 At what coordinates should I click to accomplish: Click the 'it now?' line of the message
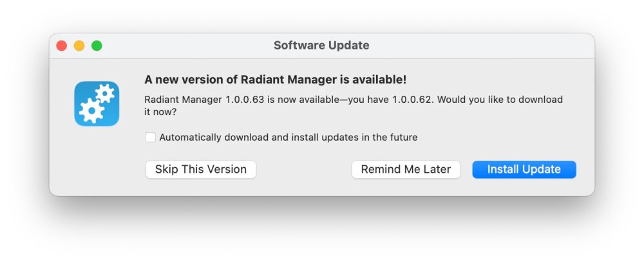click(161, 112)
